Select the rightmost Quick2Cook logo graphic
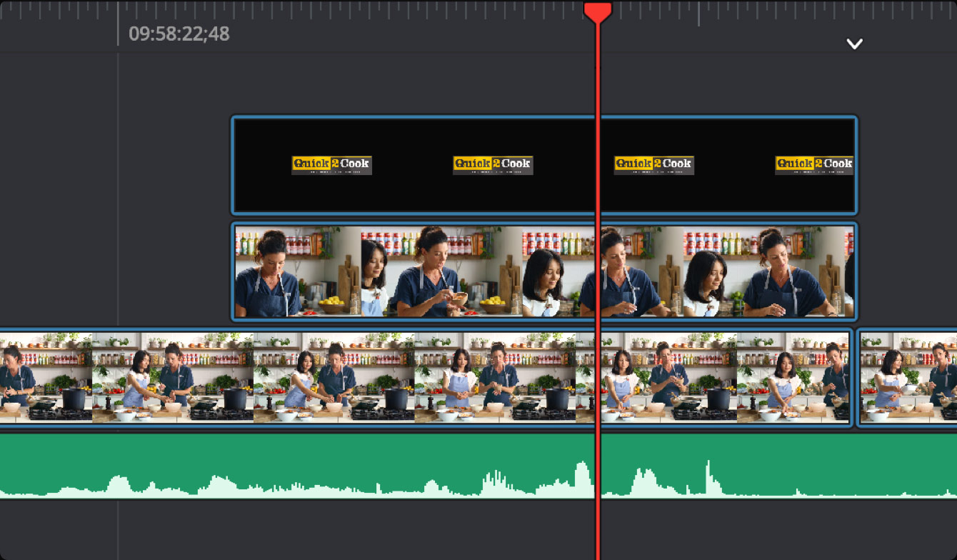The height and width of the screenshot is (560, 957). pyautogui.click(x=814, y=164)
